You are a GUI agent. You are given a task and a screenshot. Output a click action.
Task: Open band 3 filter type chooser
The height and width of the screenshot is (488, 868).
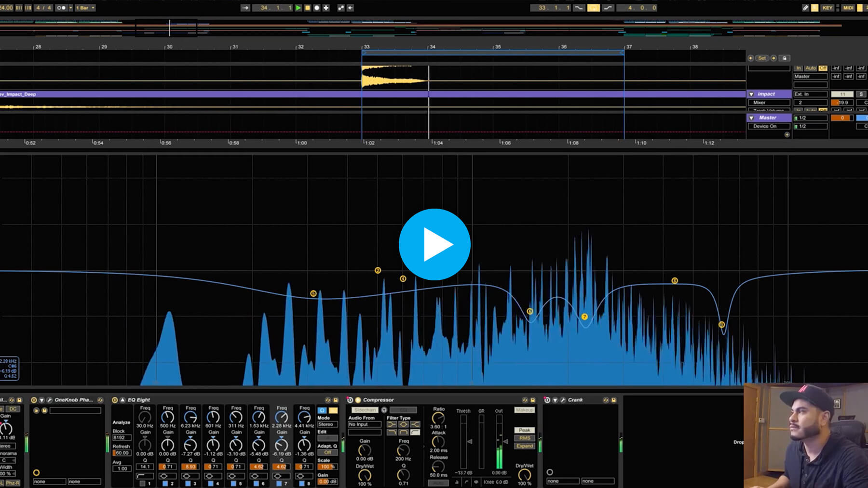pos(190,476)
